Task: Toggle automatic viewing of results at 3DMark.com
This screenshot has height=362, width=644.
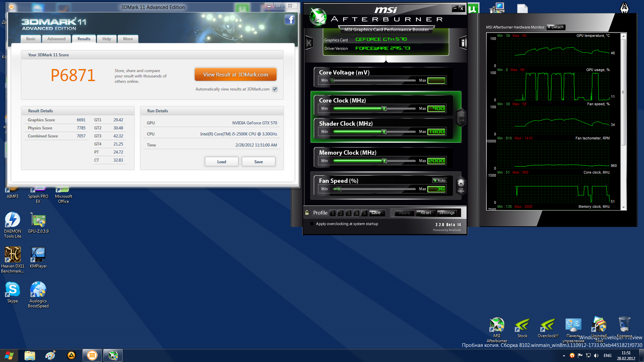Action: point(275,89)
